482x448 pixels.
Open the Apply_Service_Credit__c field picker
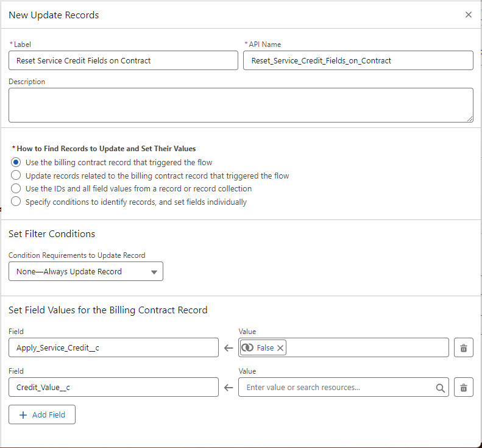coord(113,347)
